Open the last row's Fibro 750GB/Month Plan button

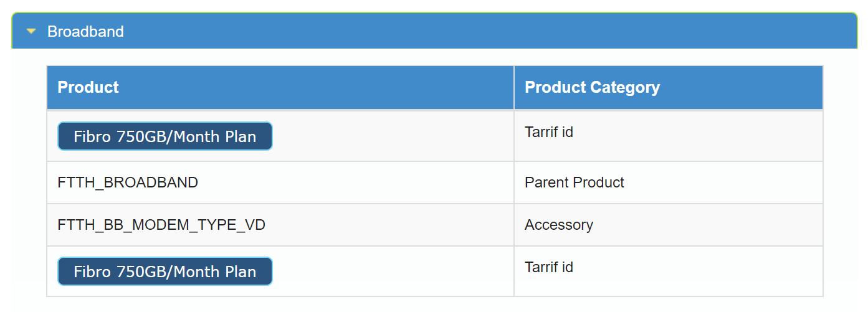[x=165, y=272]
